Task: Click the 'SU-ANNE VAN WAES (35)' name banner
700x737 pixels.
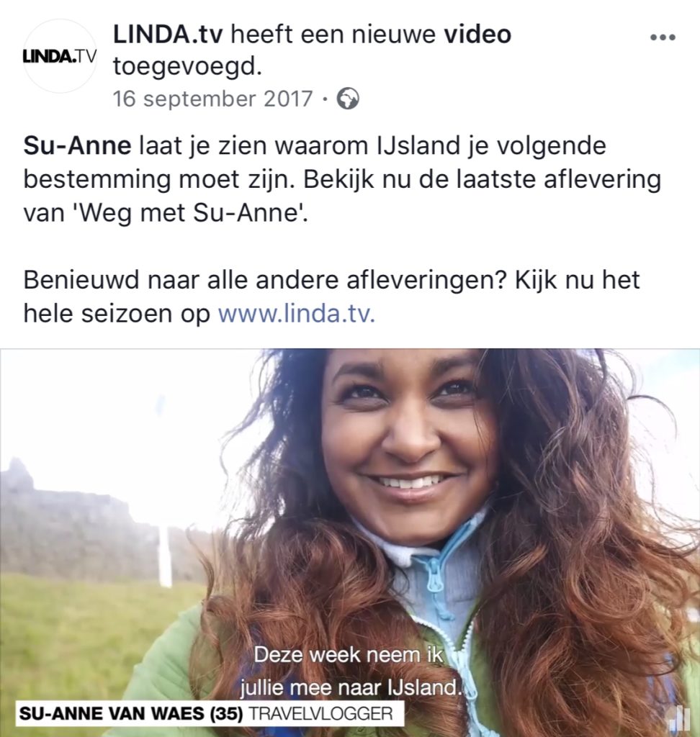Action: (131, 714)
